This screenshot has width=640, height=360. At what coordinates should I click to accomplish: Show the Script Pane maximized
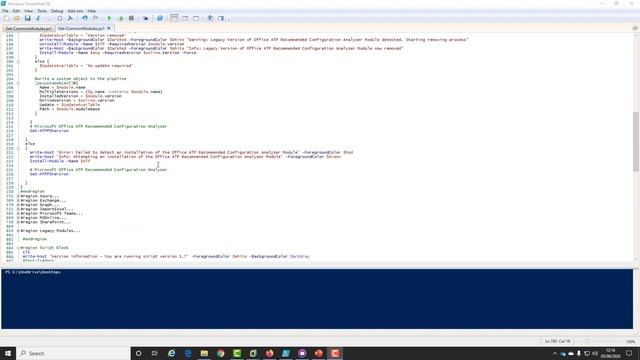point(196,18)
